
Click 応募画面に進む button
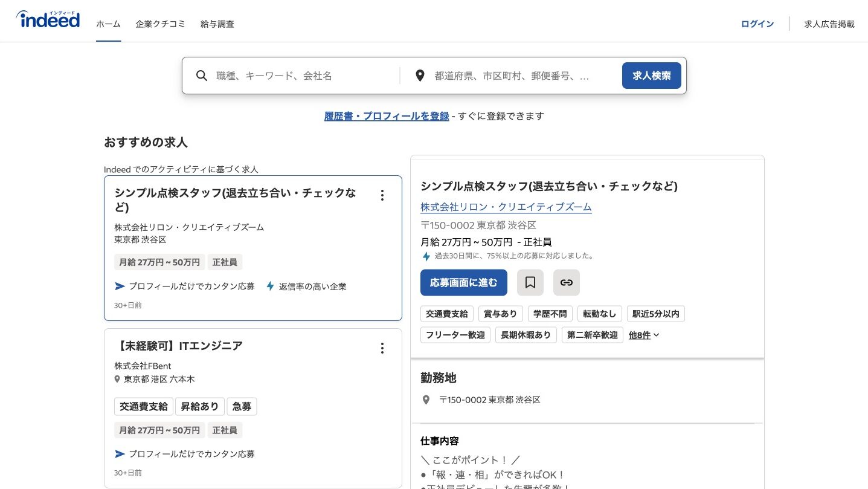coord(463,282)
